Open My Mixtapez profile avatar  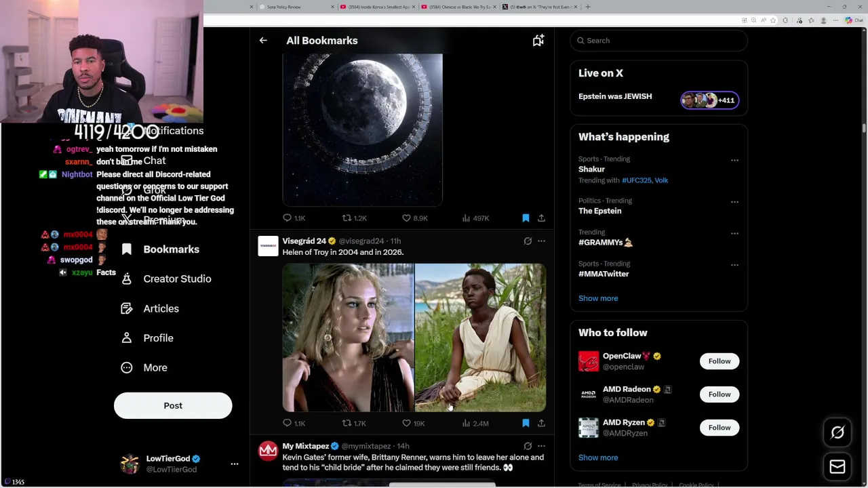click(268, 451)
